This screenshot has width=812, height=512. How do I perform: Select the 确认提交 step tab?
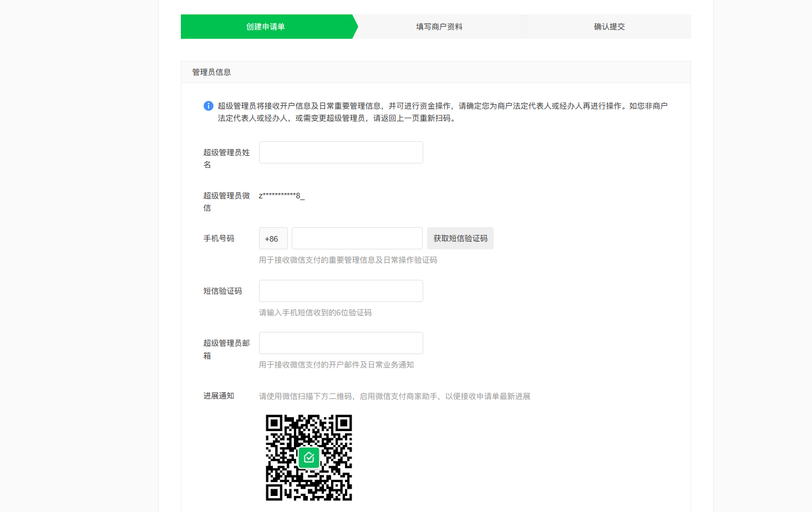(610, 27)
